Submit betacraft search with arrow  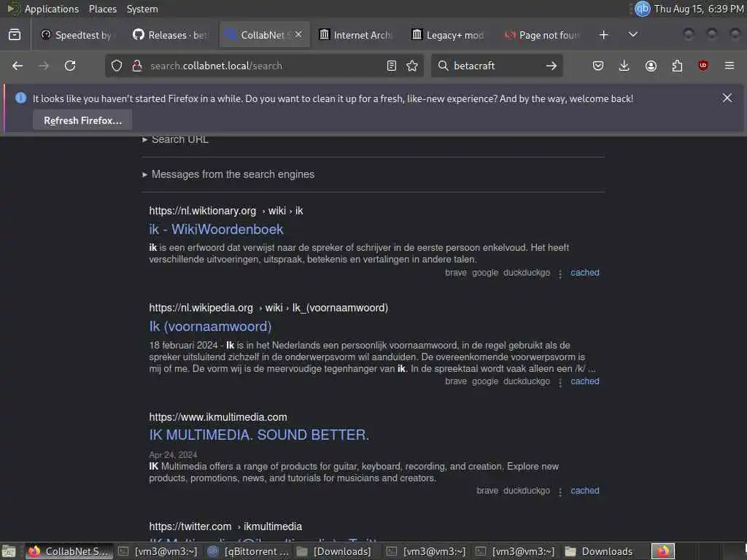[x=551, y=66]
